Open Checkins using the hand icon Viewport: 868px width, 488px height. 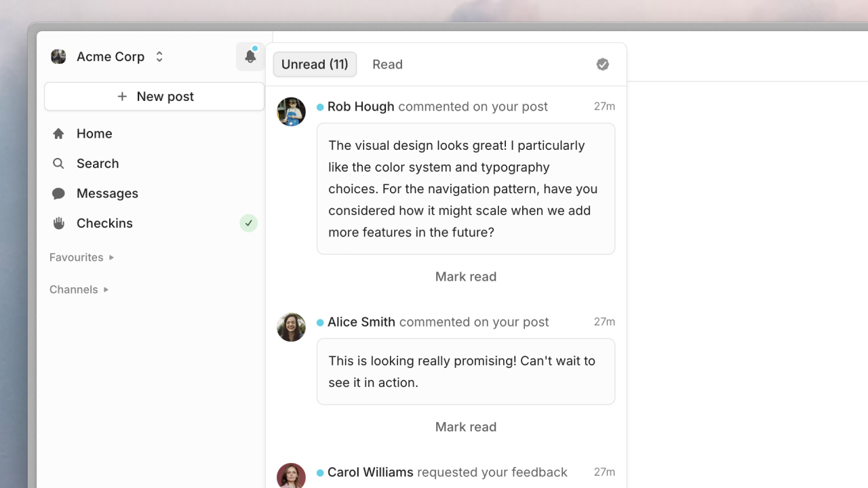(x=58, y=223)
